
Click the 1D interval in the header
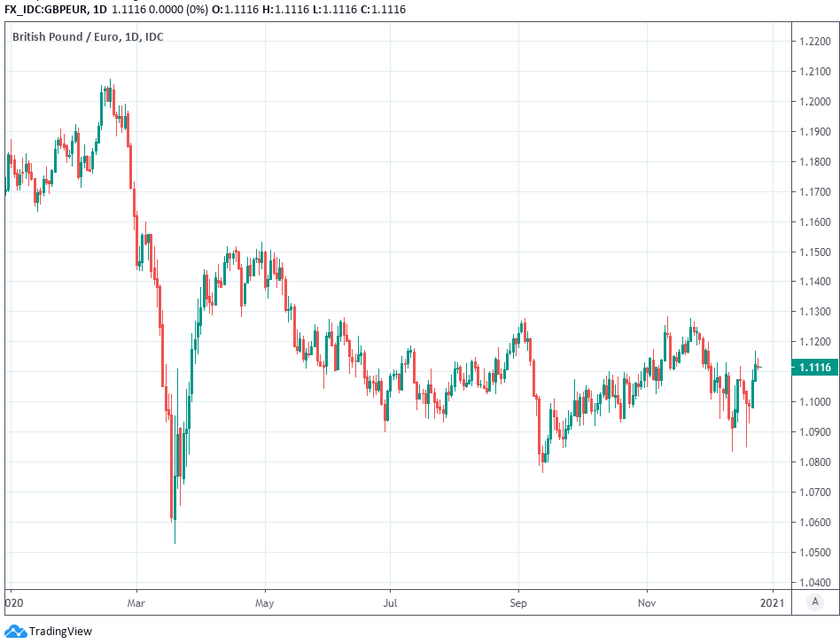[100, 9]
